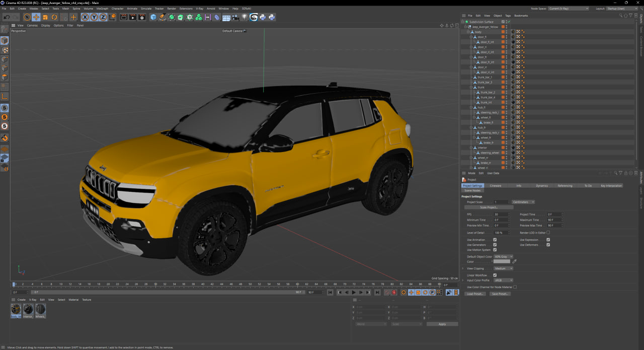Activate the Rotate tool in the top toolbar
Screen dimensions: 644x350
54,17
